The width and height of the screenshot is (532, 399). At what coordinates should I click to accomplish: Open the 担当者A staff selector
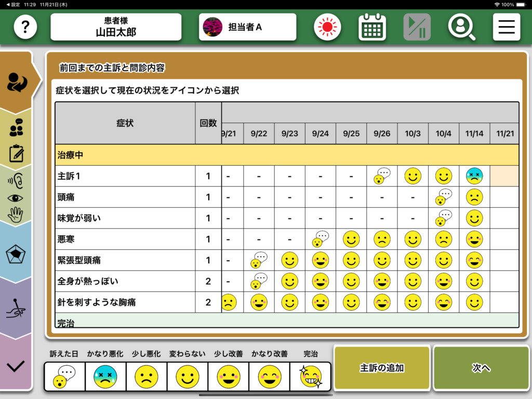[x=247, y=27]
